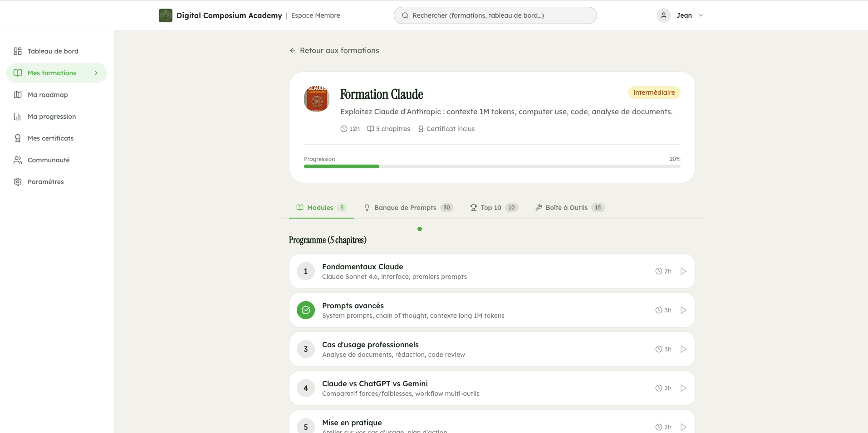Viewport: 868px width, 433px height.
Task: Play the Fondamentaux Claude chapter
Action: click(x=683, y=271)
